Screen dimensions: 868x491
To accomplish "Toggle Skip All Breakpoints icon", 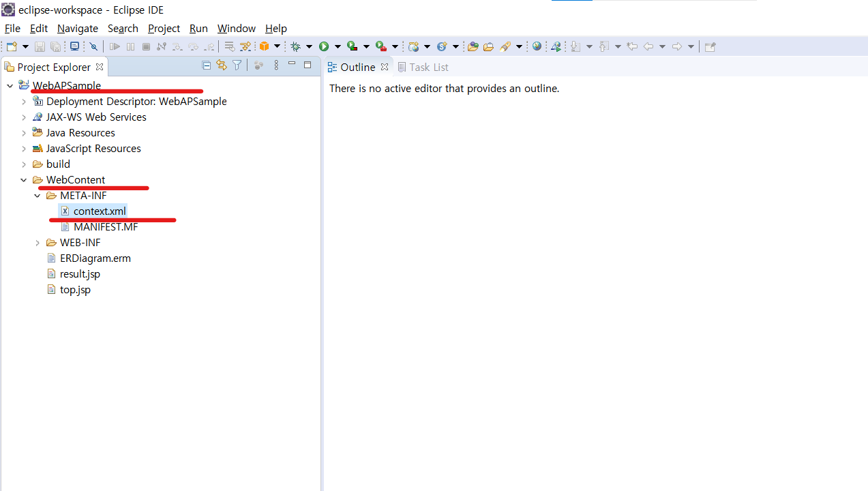I will (93, 46).
